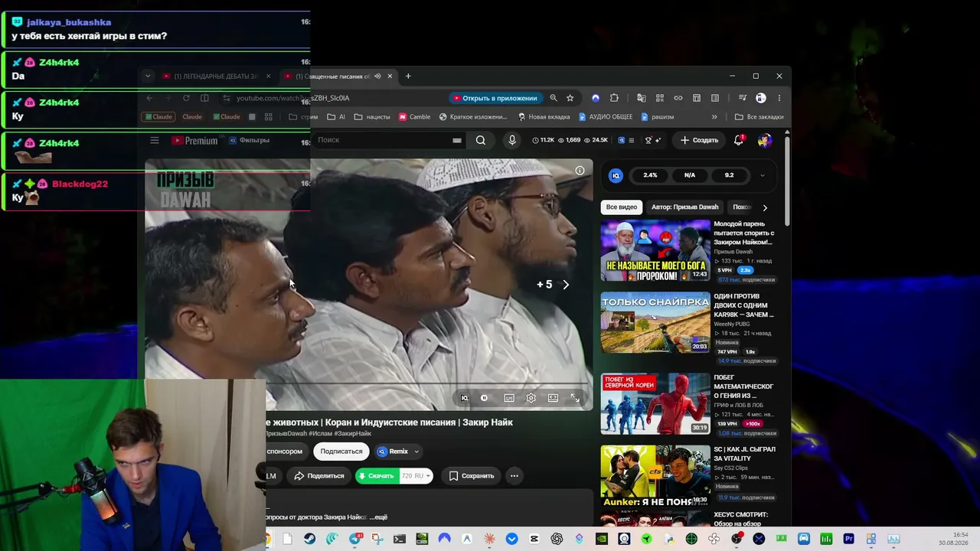Open the Закир Найк debate video thumbnail
Image resolution: width=980 pixels, height=551 pixels.
655,250
